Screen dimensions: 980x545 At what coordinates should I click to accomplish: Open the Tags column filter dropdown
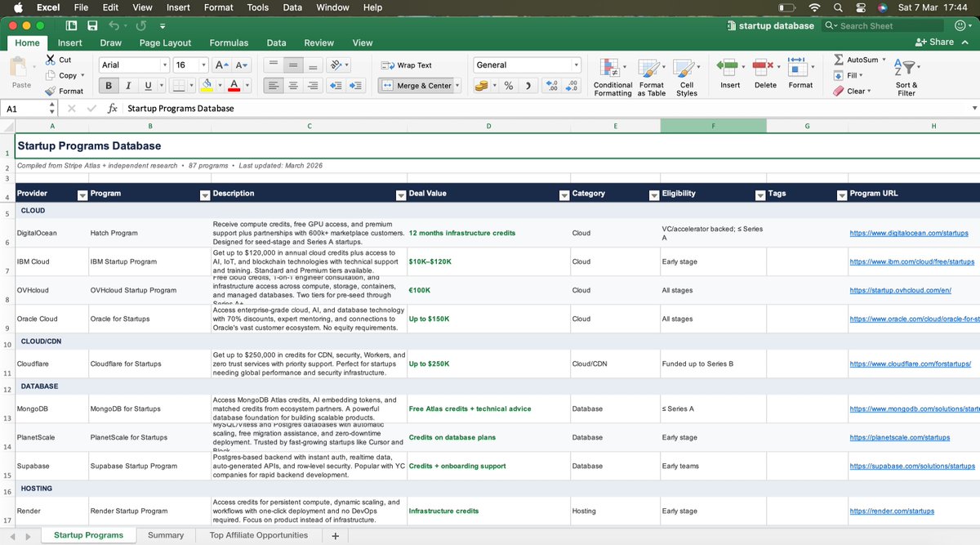click(842, 194)
